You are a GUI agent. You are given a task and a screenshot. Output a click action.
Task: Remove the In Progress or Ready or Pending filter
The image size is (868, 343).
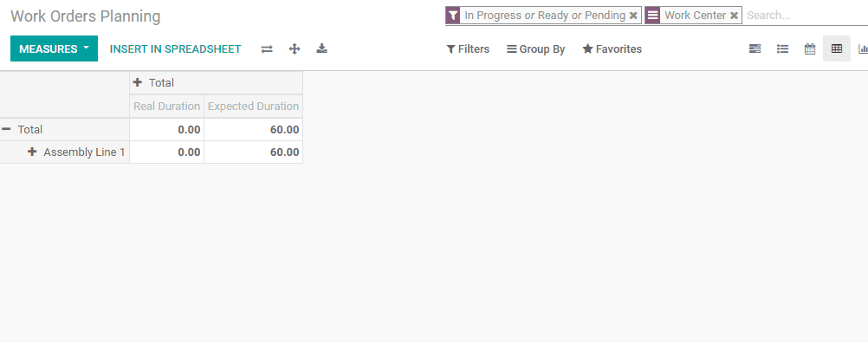pos(633,16)
